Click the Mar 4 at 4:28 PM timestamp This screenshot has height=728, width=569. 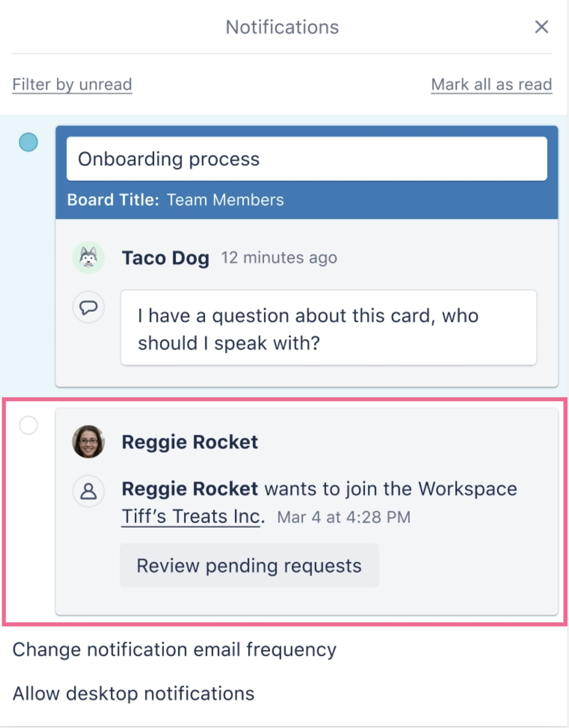click(344, 518)
